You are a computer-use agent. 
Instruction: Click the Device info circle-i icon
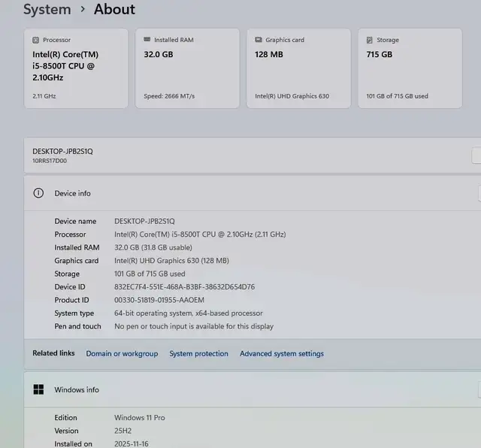(x=38, y=193)
